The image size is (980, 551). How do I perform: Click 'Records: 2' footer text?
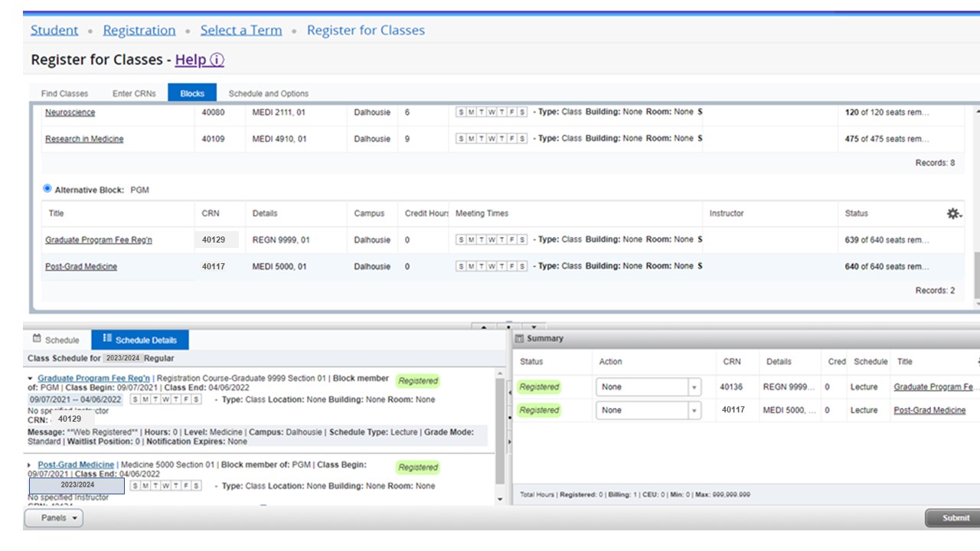[x=935, y=291]
